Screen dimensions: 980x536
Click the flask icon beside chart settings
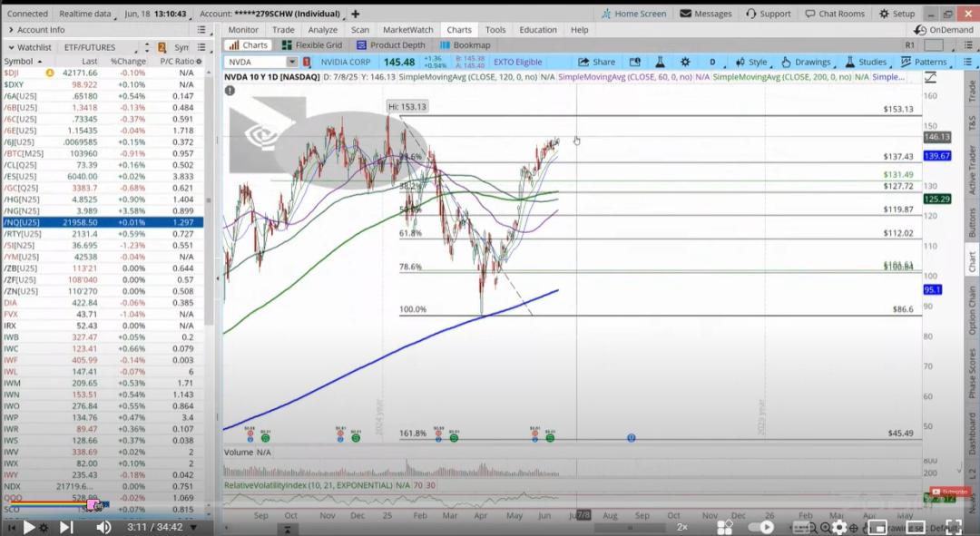[660, 62]
